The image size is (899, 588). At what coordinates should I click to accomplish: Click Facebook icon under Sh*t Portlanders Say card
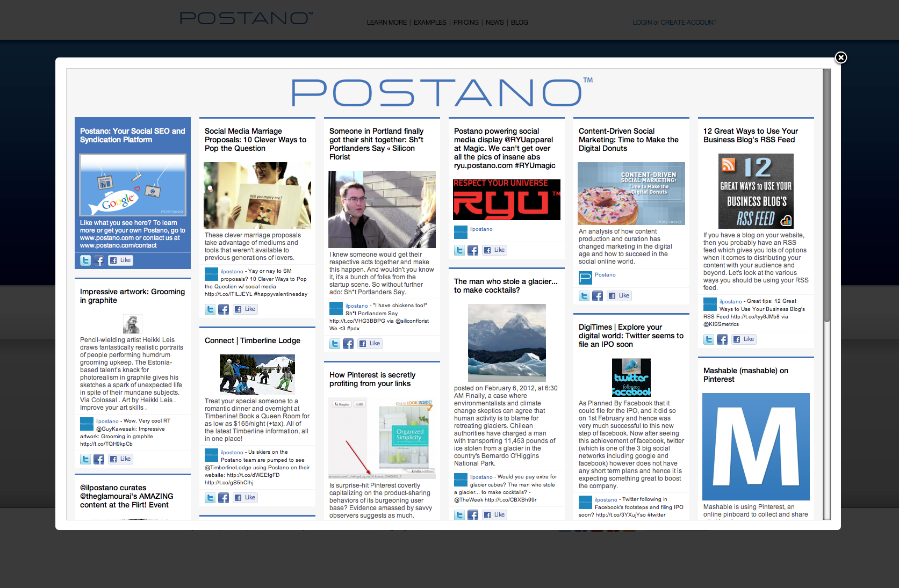click(348, 344)
